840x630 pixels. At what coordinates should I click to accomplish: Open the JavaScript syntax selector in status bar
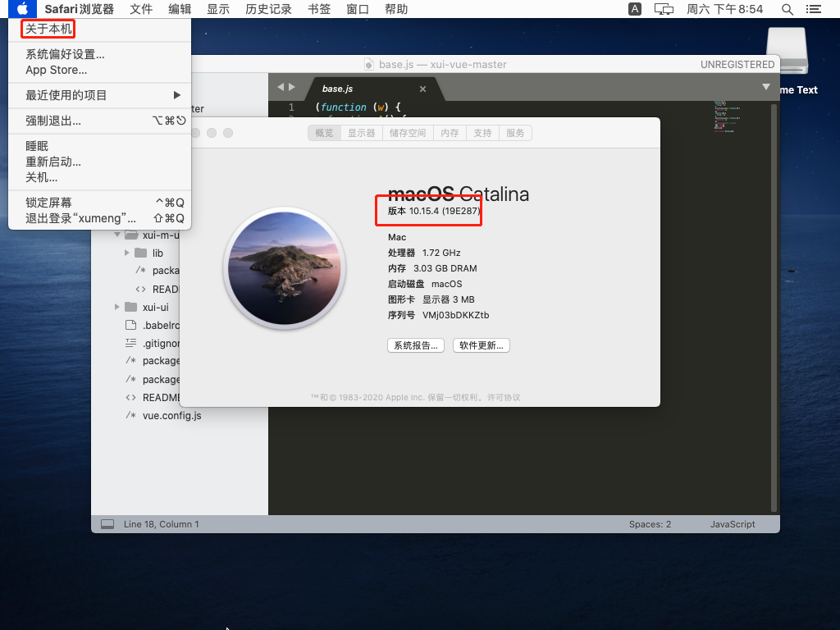[733, 524]
